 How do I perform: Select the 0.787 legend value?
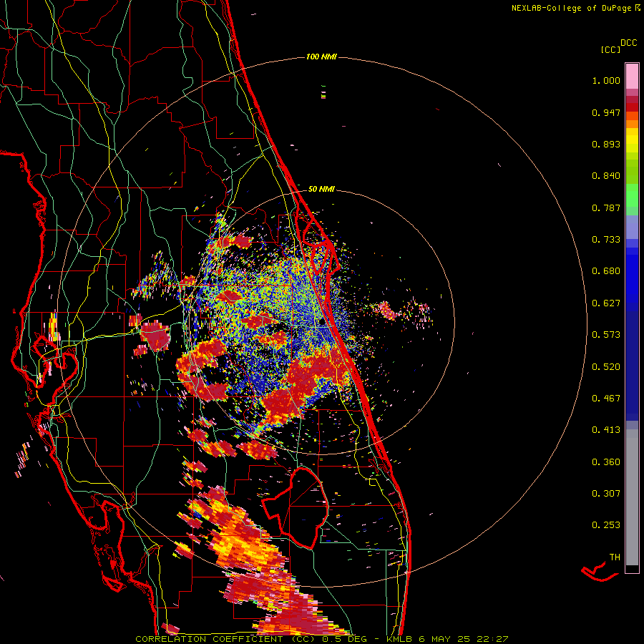[x=606, y=208]
